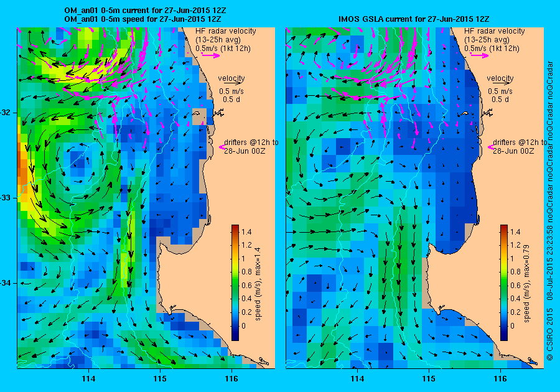560x392 pixels.
Task: Click the magenta drifter marker in left map legend
Action: point(222,147)
